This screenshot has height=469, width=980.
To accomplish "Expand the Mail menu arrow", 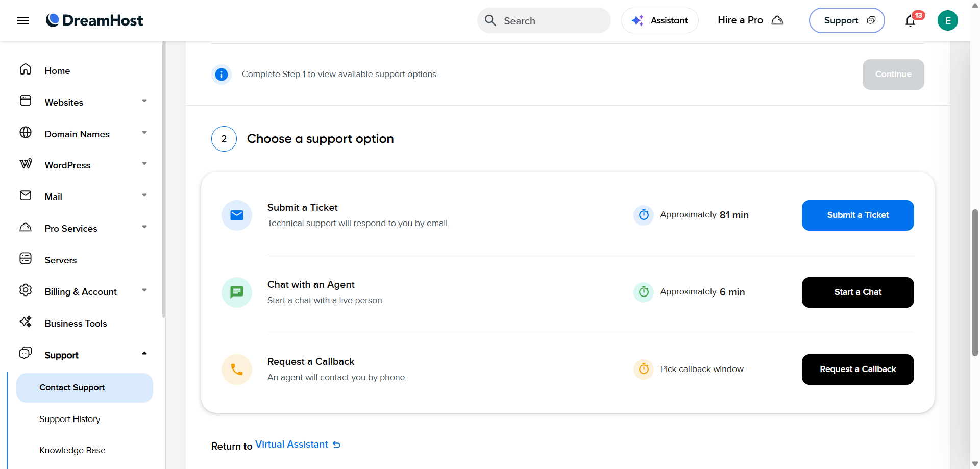I will click(144, 195).
